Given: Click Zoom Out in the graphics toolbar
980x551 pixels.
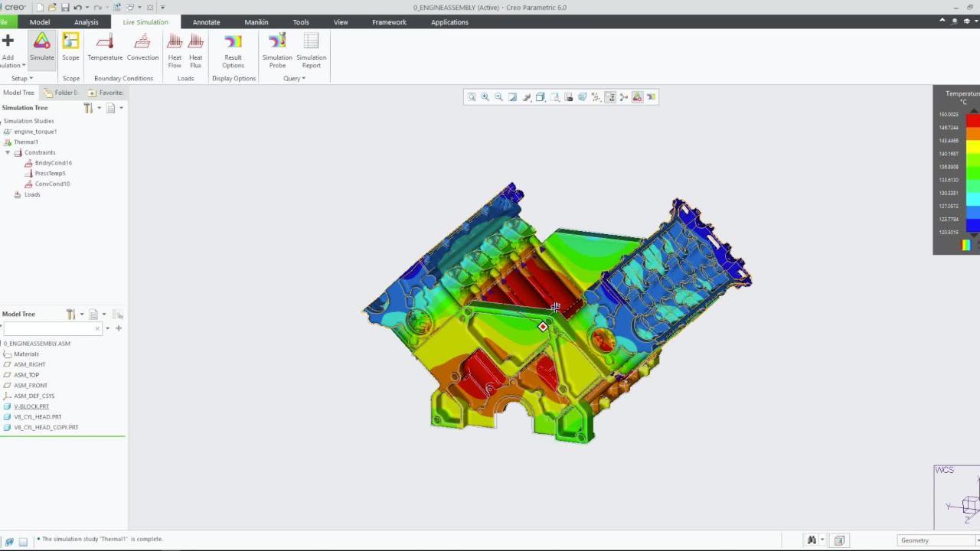Looking at the screenshot, I should [x=498, y=97].
